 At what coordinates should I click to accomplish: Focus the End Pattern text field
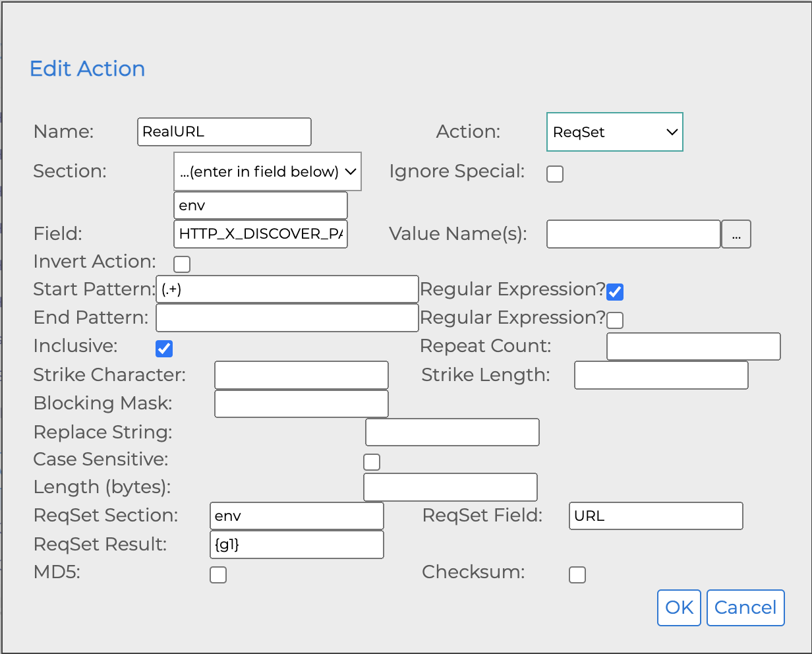tap(287, 318)
